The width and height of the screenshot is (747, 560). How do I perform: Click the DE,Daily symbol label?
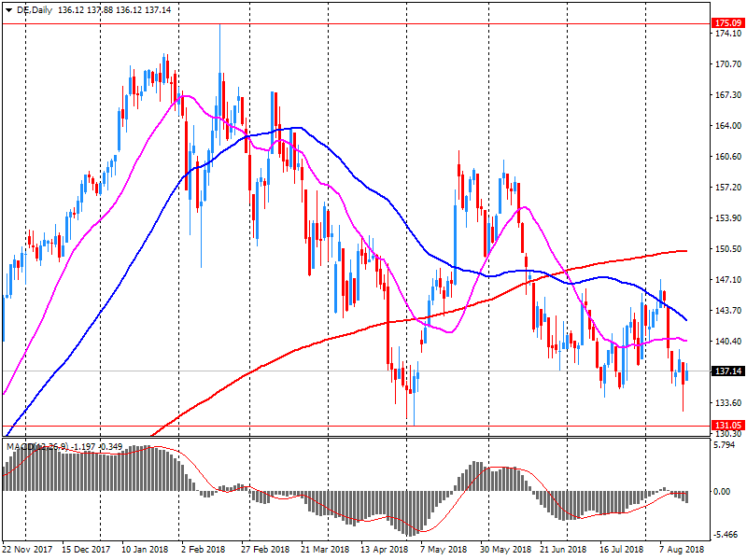click(35, 10)
